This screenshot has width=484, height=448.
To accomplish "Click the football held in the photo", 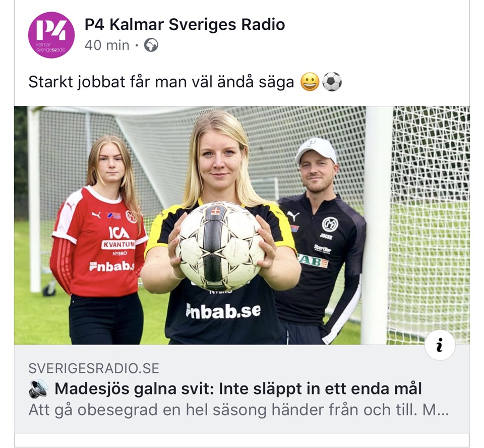I will click(220, 246).
